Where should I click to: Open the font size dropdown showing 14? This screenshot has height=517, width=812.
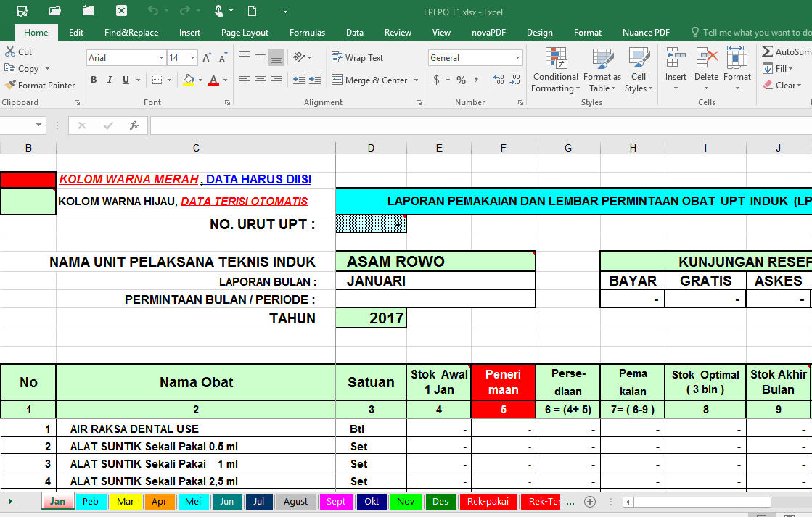coord(192,57)
